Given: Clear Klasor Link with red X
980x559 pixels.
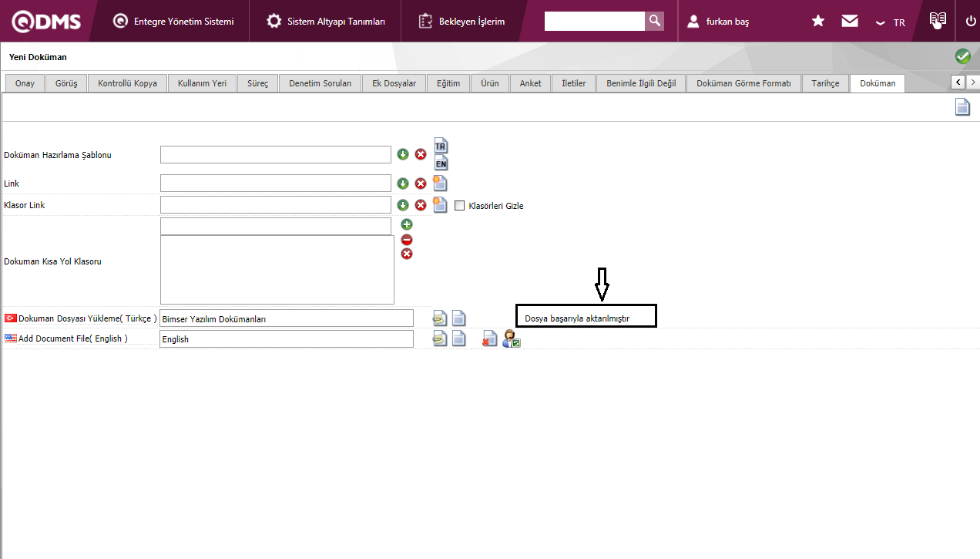Looking at the screenshot, I should click(x=421, y=205).
